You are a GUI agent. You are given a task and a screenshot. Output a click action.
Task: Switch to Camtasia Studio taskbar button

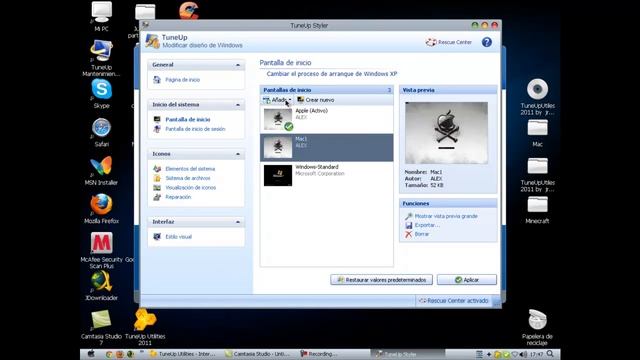pyautogui.click(x=259, y=354)
